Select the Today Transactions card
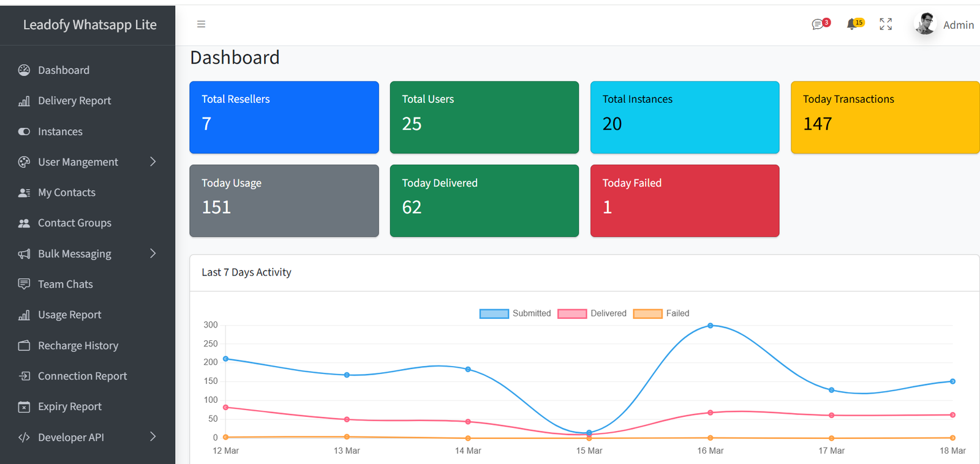980x464 pixels. point(885,118)
